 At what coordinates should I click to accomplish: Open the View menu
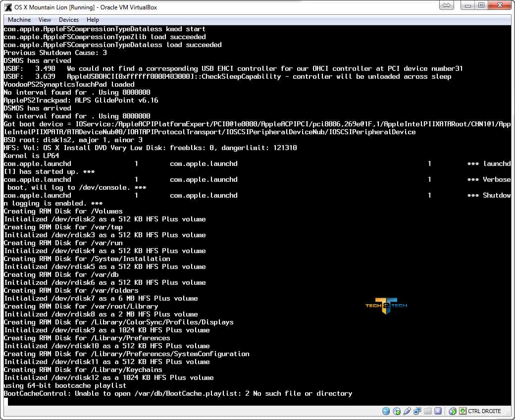click(45, 20)
